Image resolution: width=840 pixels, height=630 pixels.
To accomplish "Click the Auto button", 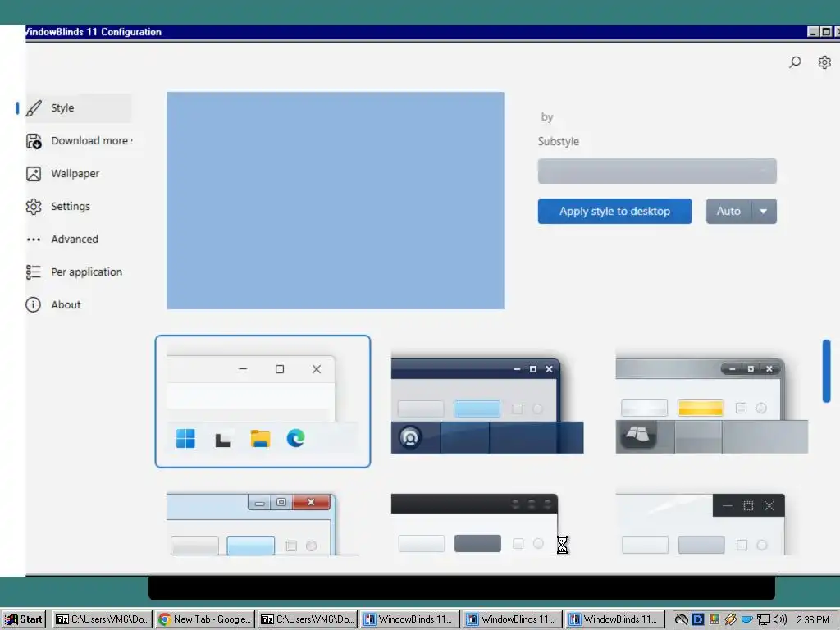I will pyautogui.click(x=728, y=211).
